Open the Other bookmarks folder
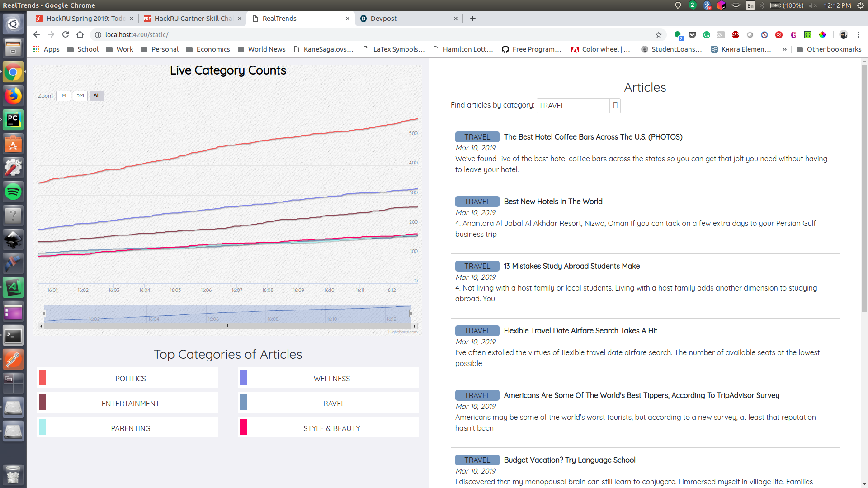 (x=829, y=49)
